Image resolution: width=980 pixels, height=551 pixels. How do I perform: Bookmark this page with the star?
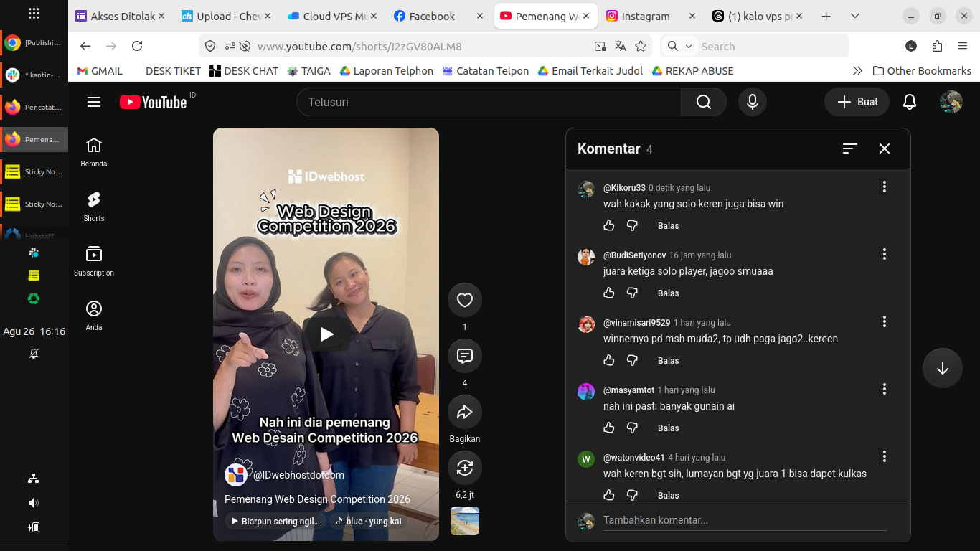point(641,46)
